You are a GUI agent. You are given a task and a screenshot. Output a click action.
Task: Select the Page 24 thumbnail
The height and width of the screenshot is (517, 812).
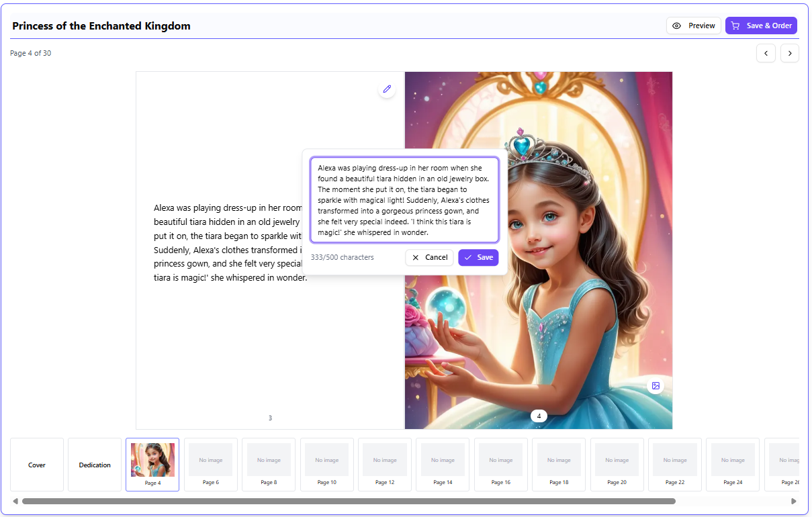732,464
